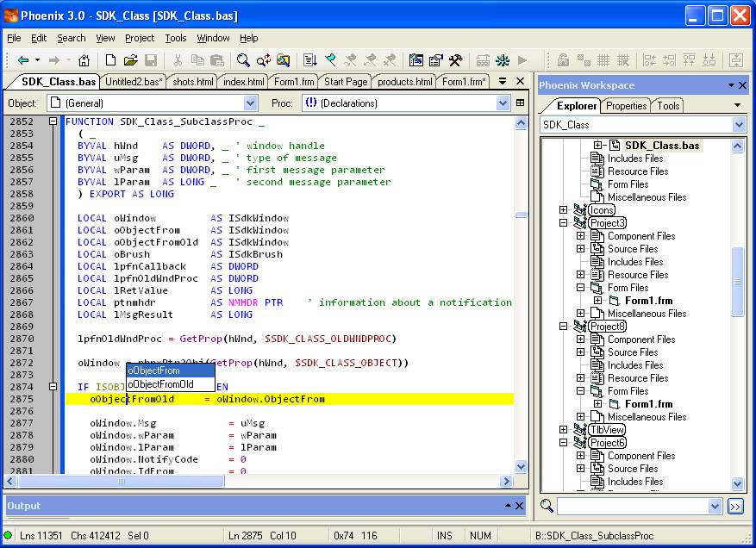Click the go-to-line toolbar icon
Screen dimensions: 756x548
(x=310, y=60)
